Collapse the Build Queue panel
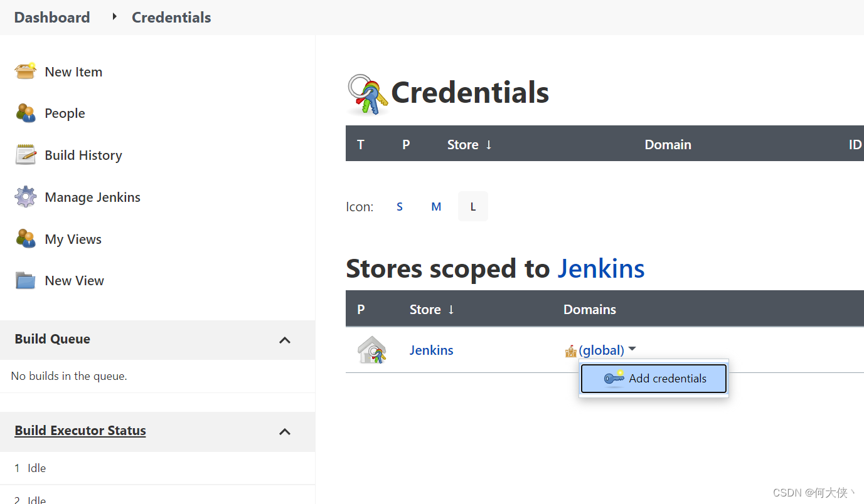Screen dimensions: 864x504 (285, 340)
